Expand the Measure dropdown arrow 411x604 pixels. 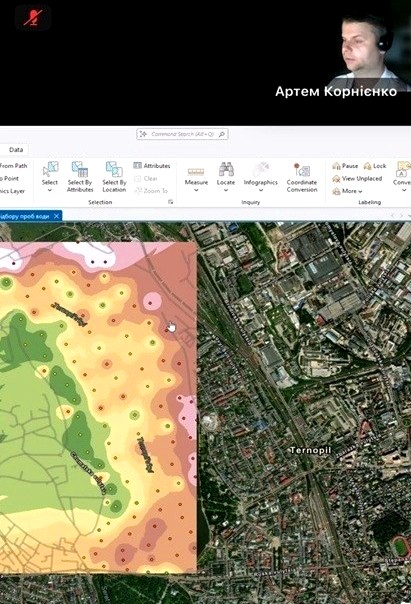coord(196,190)
